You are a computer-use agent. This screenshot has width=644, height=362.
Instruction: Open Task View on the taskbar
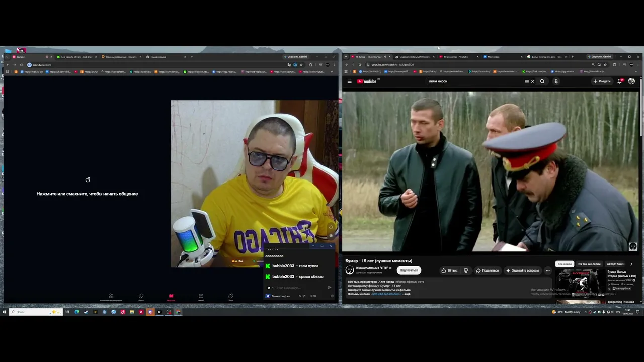point(67,312)
